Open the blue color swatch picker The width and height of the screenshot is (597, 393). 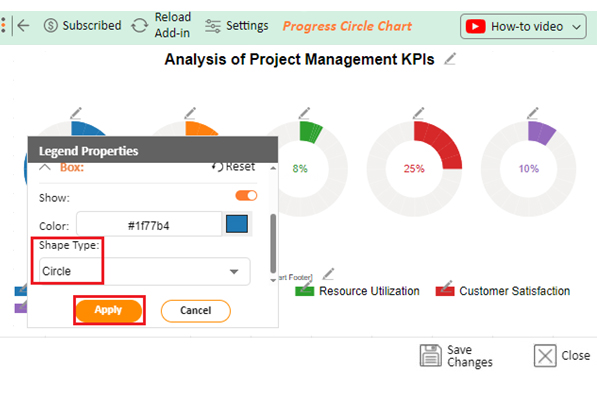tap(237, 224)
